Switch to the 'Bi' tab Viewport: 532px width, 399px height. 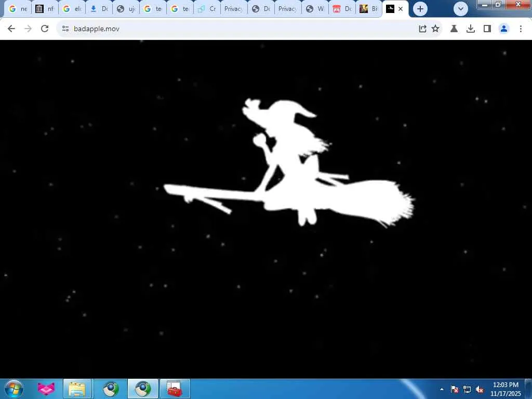coord(368,9)
